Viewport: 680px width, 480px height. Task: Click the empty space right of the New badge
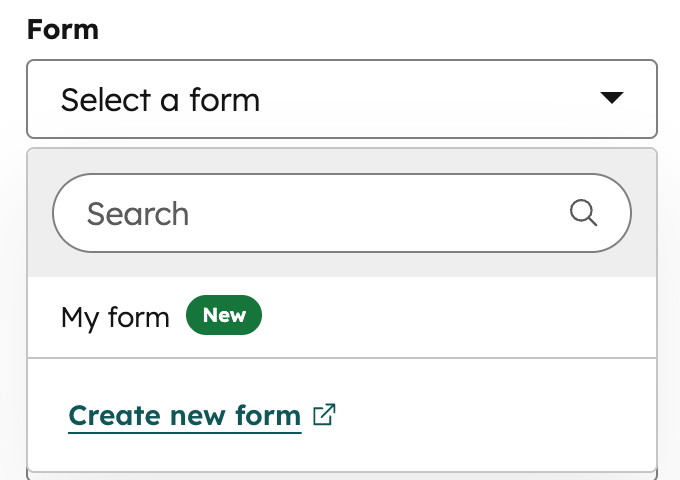[x=450, y=317]
